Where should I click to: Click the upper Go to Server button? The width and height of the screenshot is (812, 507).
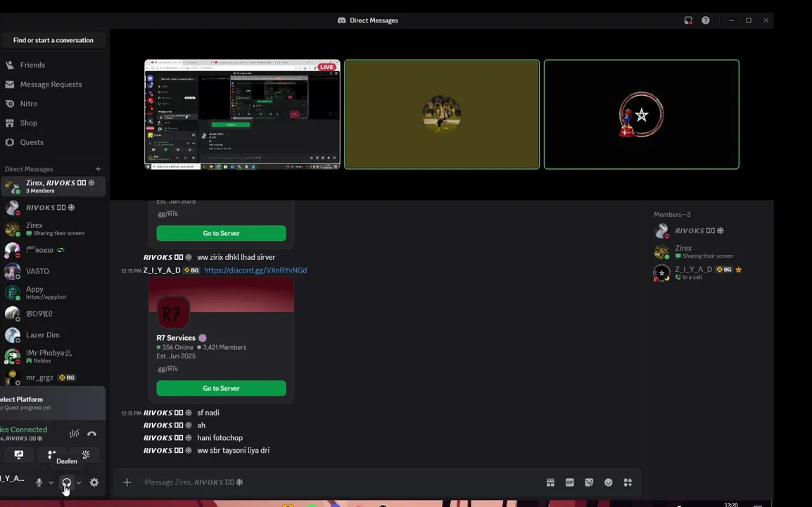coord(221,233)
